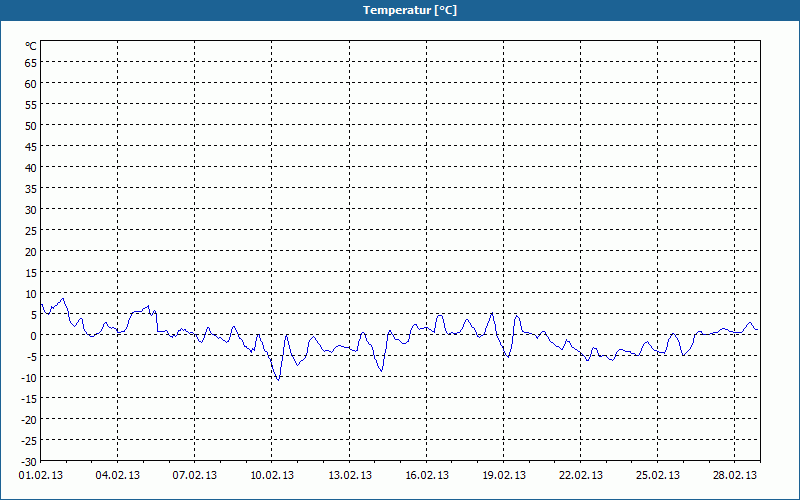Click the -30 label at axis bottom

[x=29, y=462]
